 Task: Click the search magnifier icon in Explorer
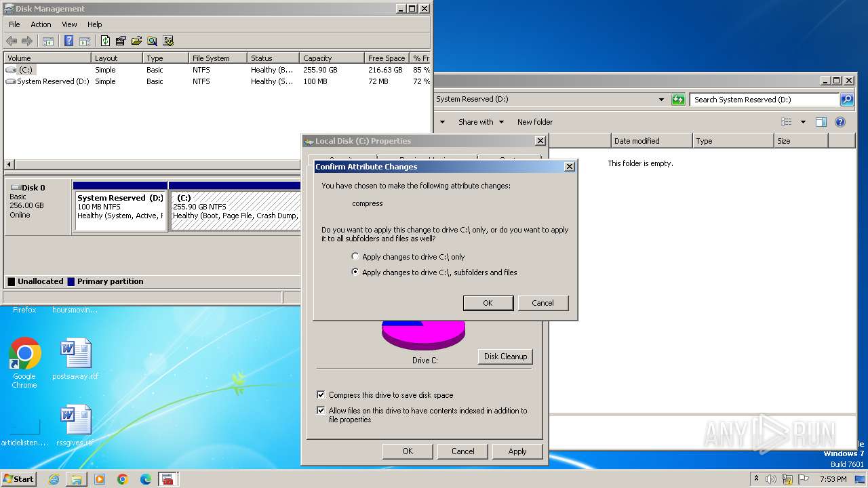pyautogui.click(x=847, y=100)
